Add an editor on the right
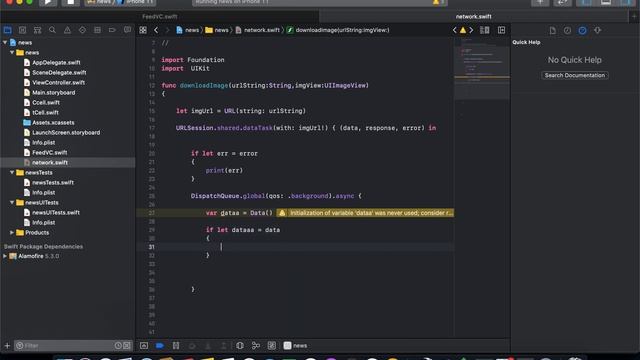The height and width of the screenshot is (360, 640). click(x=501, y=30)
